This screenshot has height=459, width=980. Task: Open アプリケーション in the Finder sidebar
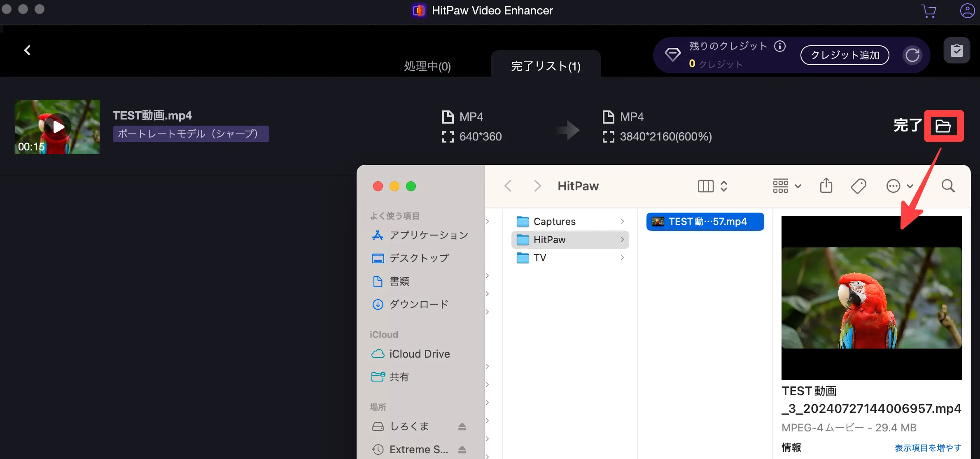click(x=420, y=235)
